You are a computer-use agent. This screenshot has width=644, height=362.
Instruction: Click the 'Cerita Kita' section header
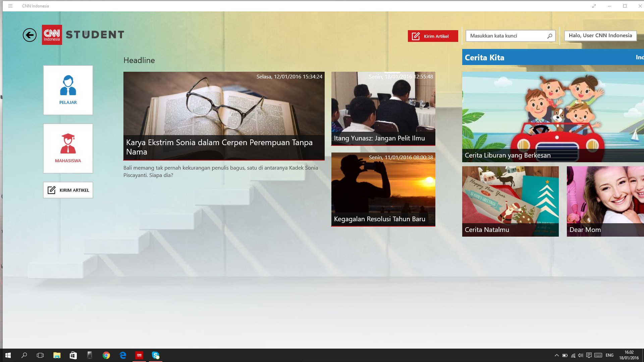click(484, 57)
